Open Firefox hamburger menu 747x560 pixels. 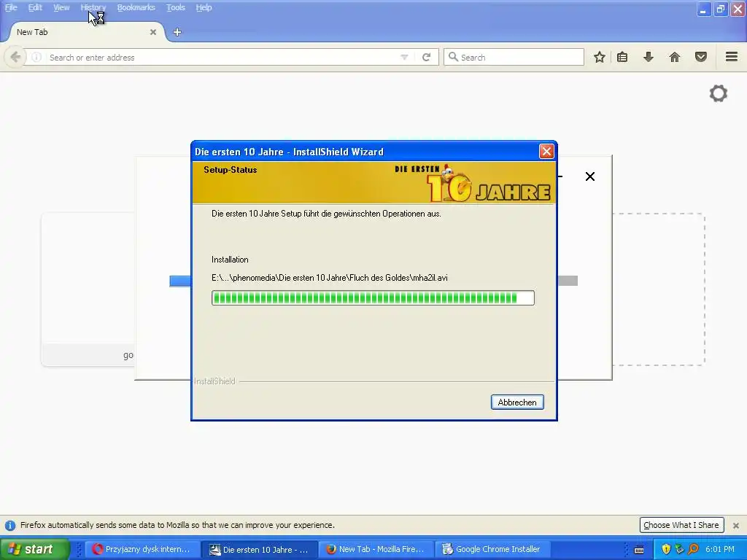point(732,57)
